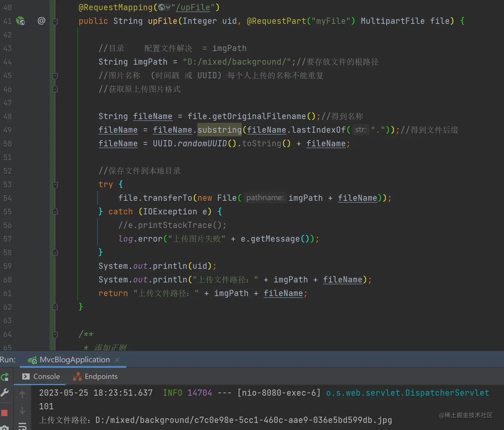Click the @ annotation gutter icon
The width and height of the screenshot is (504, 430).
(41, 21)
